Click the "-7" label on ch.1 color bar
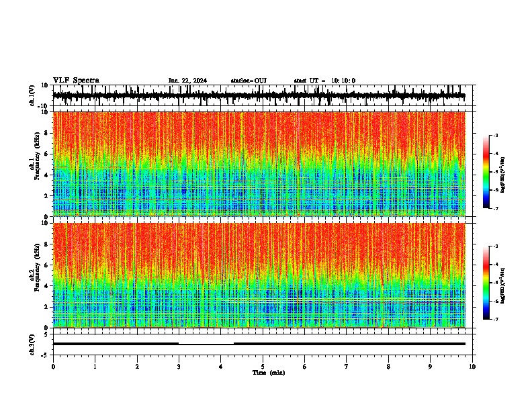This screenshot has height=411, width=532. (x=496, y=208)
